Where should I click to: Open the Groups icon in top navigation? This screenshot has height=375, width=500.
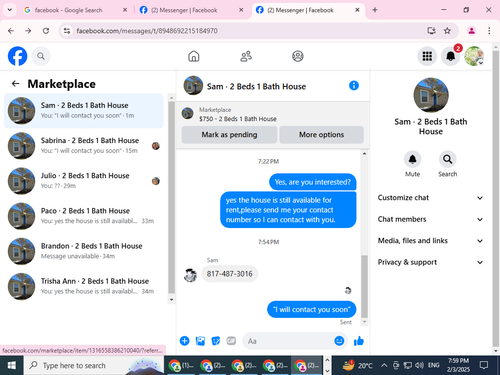point(298,56)
